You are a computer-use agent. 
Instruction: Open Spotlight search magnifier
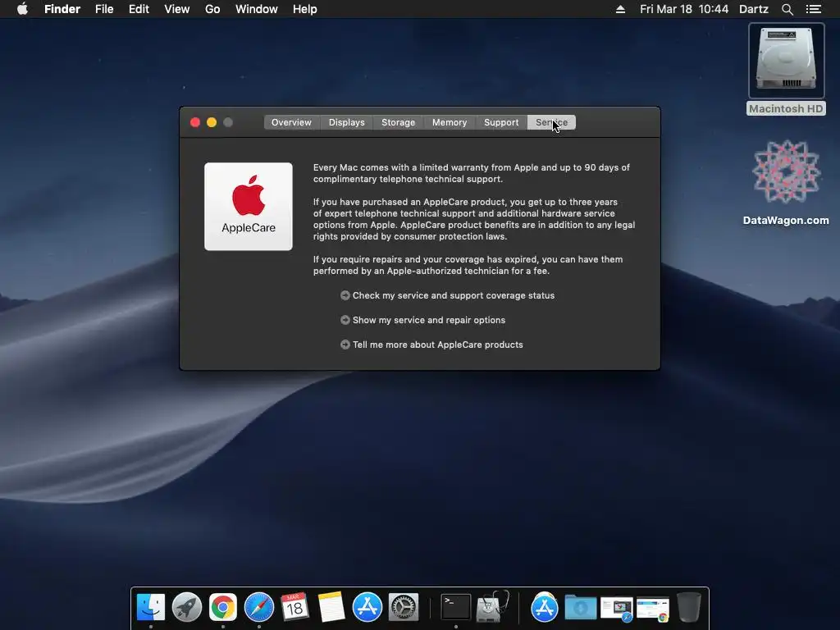[x=787, y=9]
